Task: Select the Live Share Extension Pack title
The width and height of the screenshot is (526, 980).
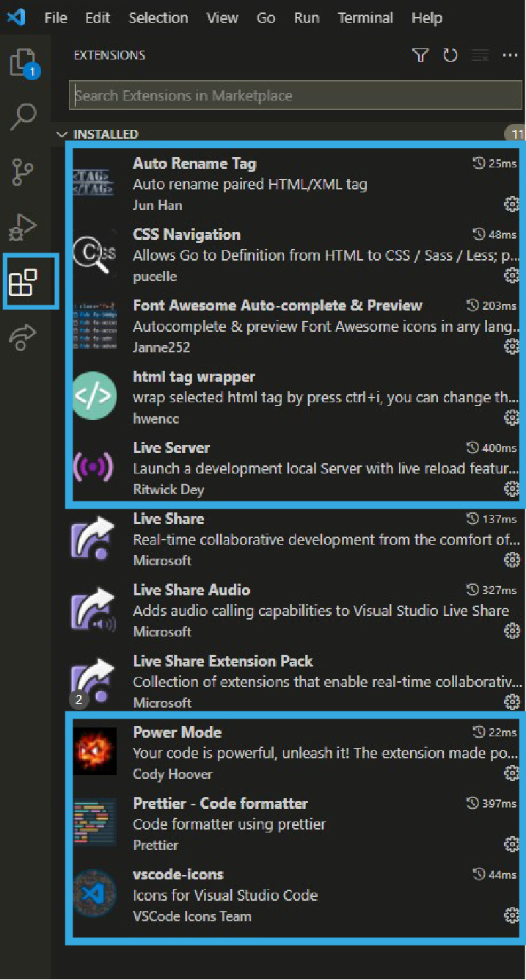Action: pyautogui.click(x=223, y=661)
